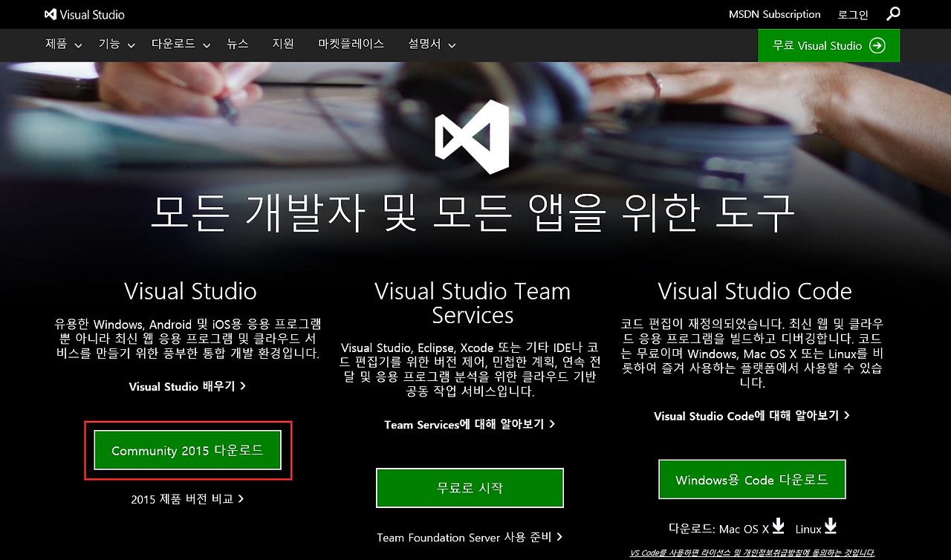Open Team Foundation Server 사용 준비 link
951x560 pixels.
(x=470, y=537)
